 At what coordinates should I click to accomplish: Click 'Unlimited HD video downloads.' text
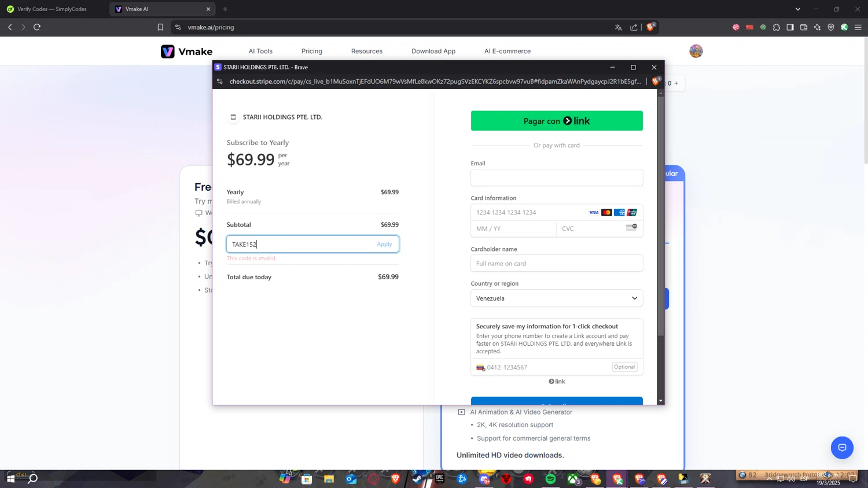point(510,455)
